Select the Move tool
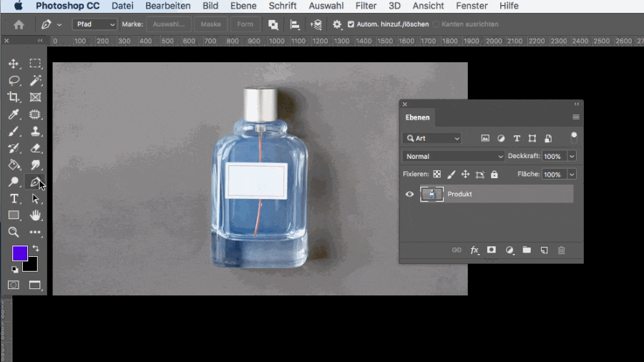Viewport: 644px width, 362px height. point(14,64)
